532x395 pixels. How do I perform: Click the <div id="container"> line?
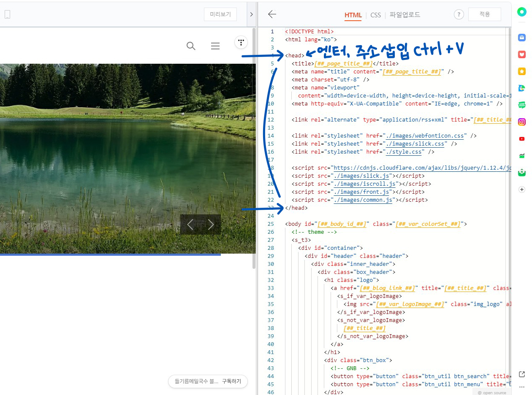coord(331,248)
